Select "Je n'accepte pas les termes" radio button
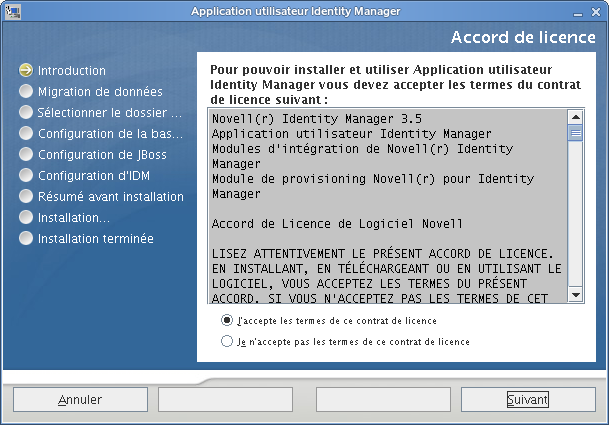The image size is (609, 425). pos(227,342)
